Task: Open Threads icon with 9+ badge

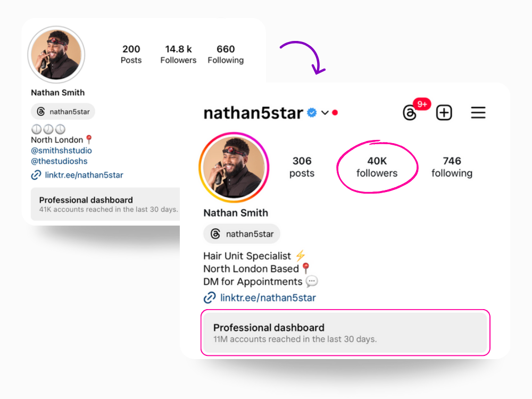Action: pyautogui.click(x=410, y=113)
